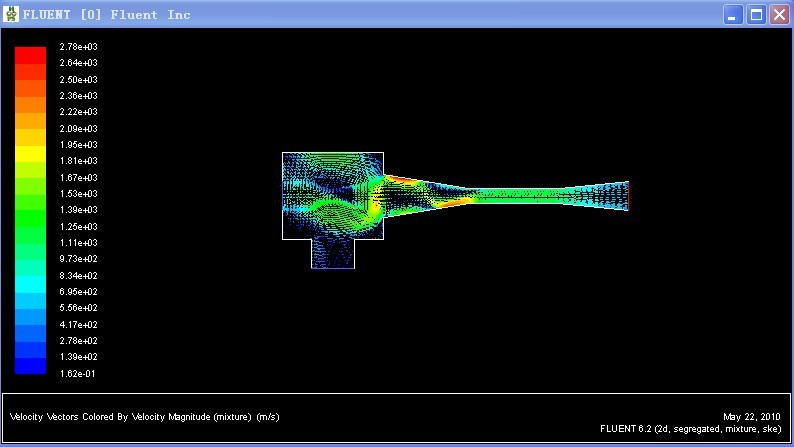Click the narrow throat section of the nozzle
This screenshot has height=447, width=794.
(x=510, y=196)
